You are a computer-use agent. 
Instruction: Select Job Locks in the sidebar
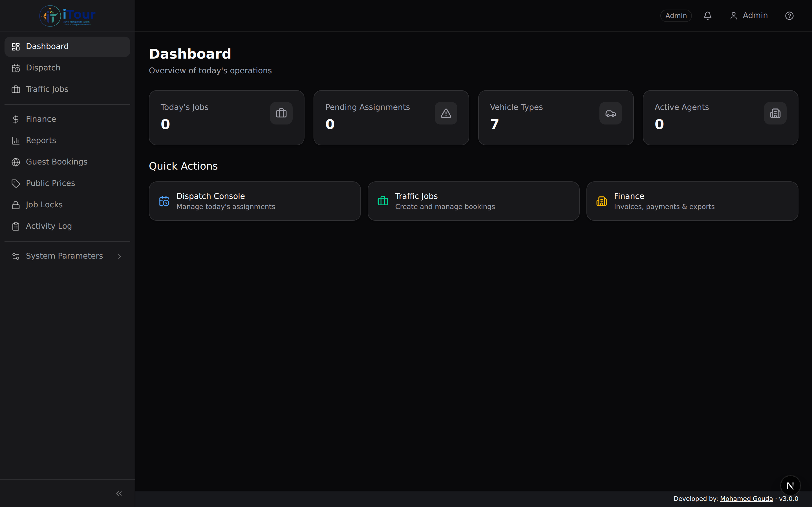(x=44, y=204)
